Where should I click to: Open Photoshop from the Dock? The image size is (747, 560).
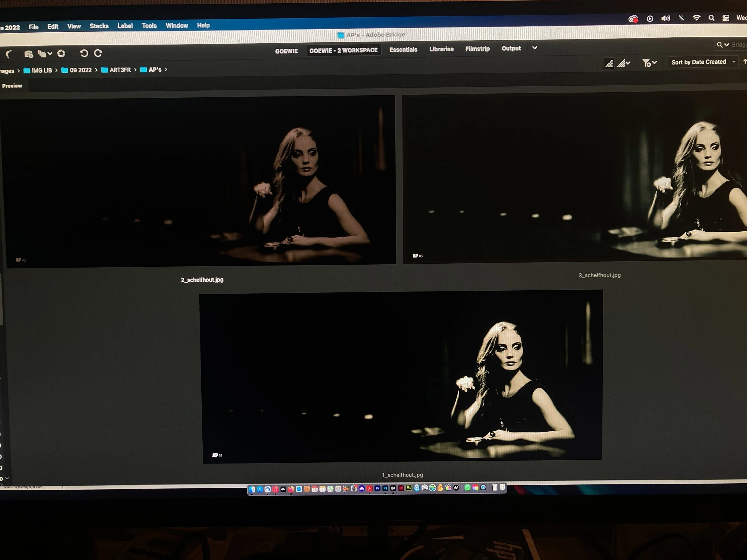[x=385, y=488]
